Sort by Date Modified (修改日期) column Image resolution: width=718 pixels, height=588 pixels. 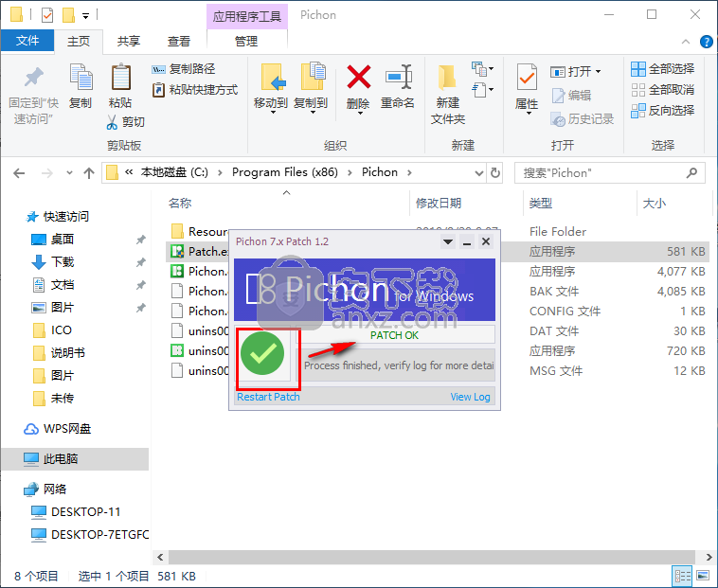(x=439, y=204)
